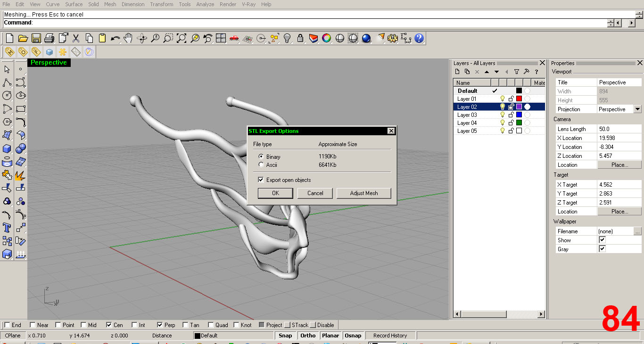Select the Pan hand tool
Image resolution: width=644 pixels, height=344 pixels.
[x=128, y=39]
